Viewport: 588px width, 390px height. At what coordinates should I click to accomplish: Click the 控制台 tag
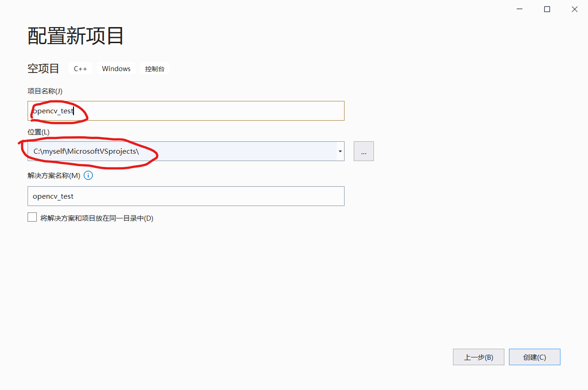[x=155, y=68]
